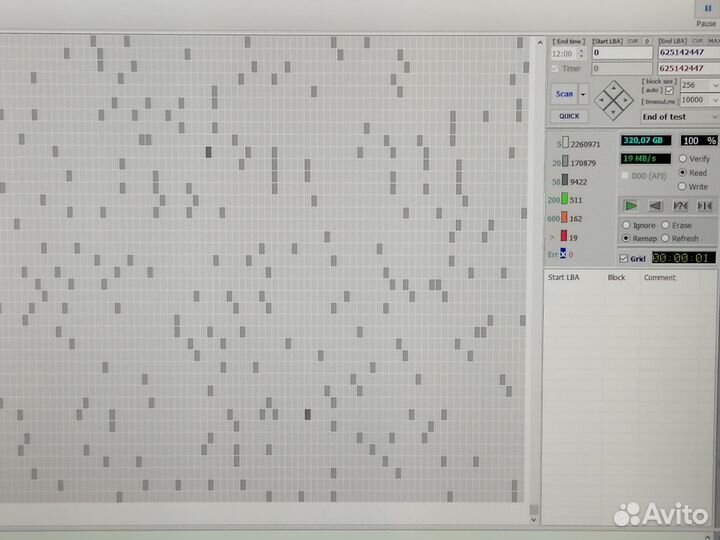Click the QUICK scan button

click(568, 116)
